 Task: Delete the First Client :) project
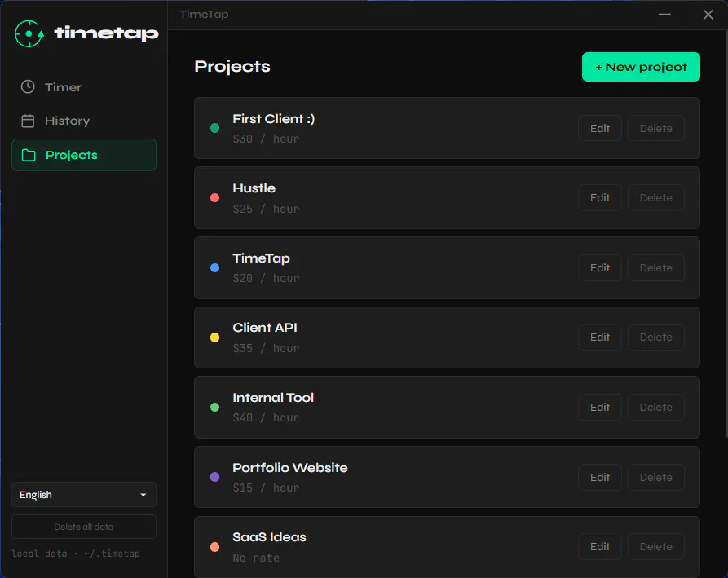tap(656, 128)
